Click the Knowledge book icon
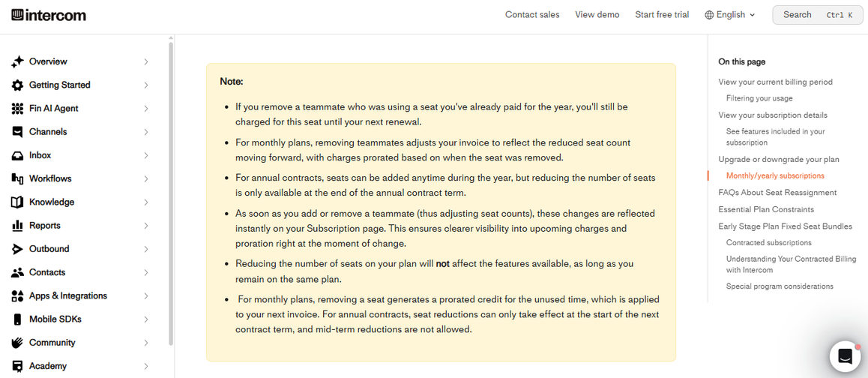The width and height of the screenshot is (868, 378). (x=18, y=202)
